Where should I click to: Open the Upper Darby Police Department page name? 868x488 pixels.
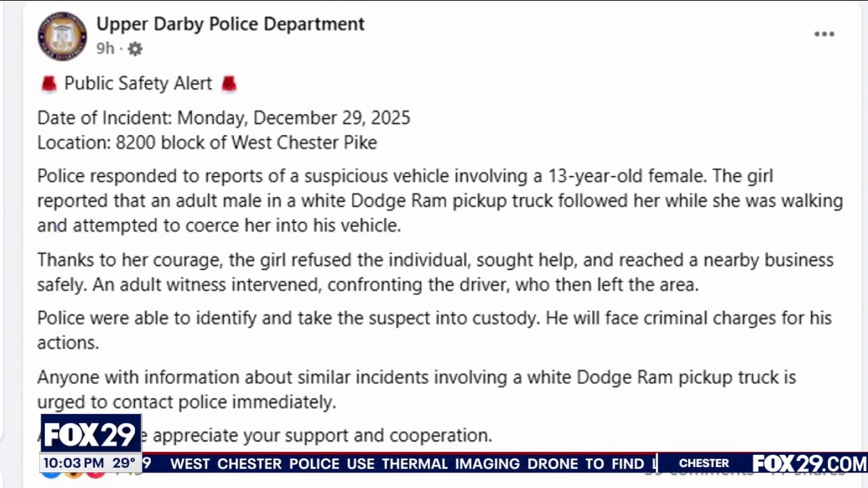pyautogui.click(x=230, y=24)
